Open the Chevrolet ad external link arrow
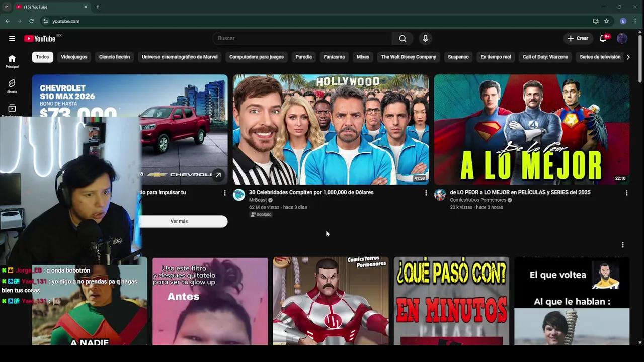Viewport: 644px width, 362px height. pos(218,175)
